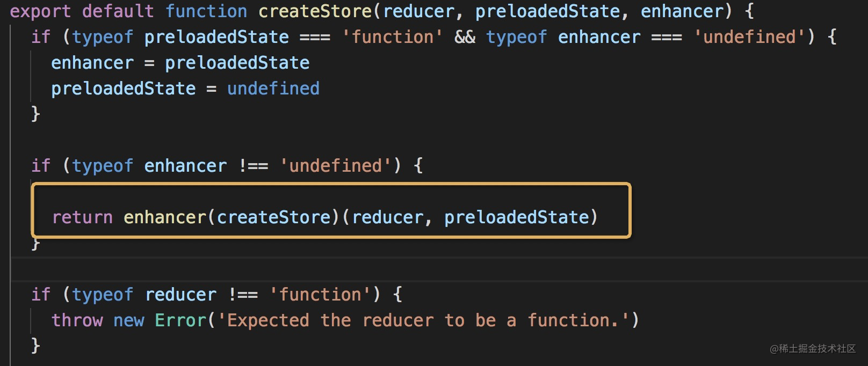This screenshot has width=868, height=366.
Task: Click the && operator in first condition
Action: coord(465,37)
